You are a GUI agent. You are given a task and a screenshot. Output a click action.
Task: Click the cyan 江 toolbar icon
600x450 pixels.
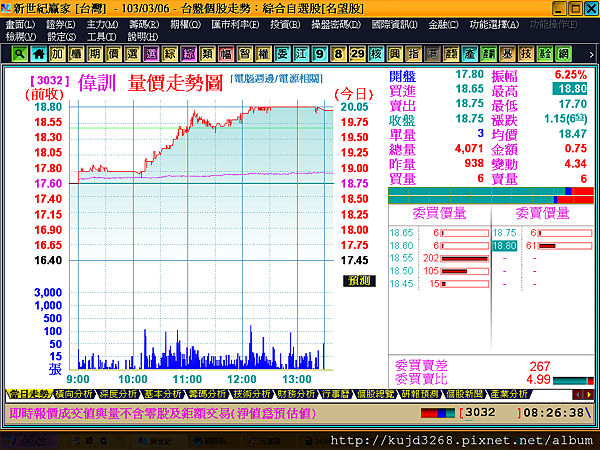301,54
